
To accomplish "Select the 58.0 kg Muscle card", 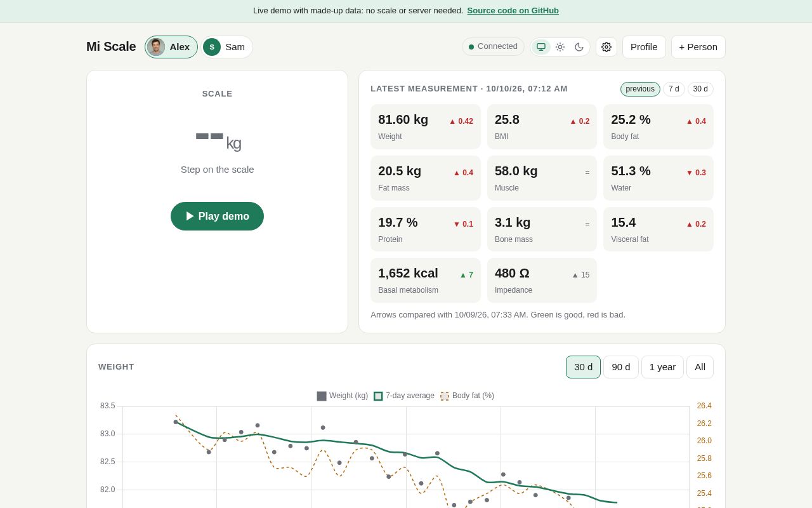I will [542, 178].
